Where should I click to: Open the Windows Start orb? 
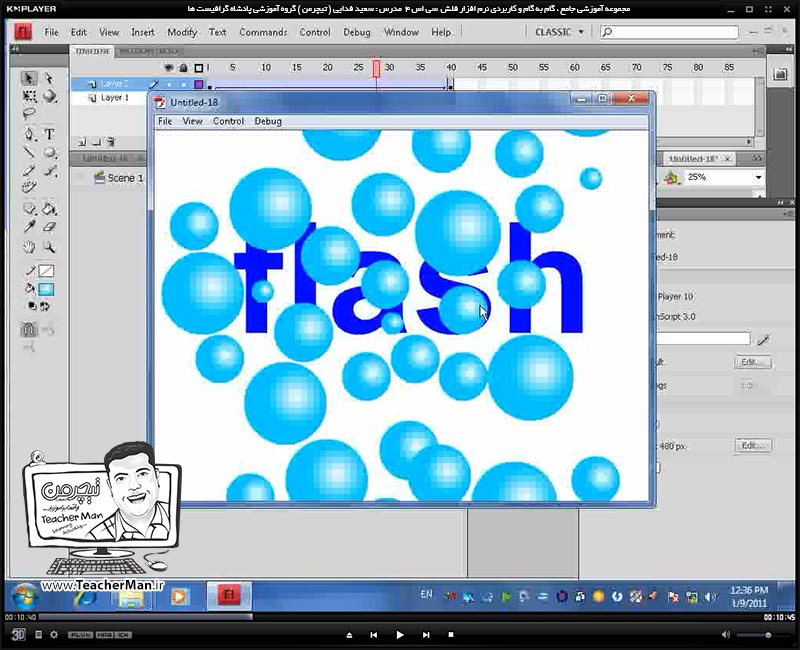pyautogui.click(x=24, y=596)
